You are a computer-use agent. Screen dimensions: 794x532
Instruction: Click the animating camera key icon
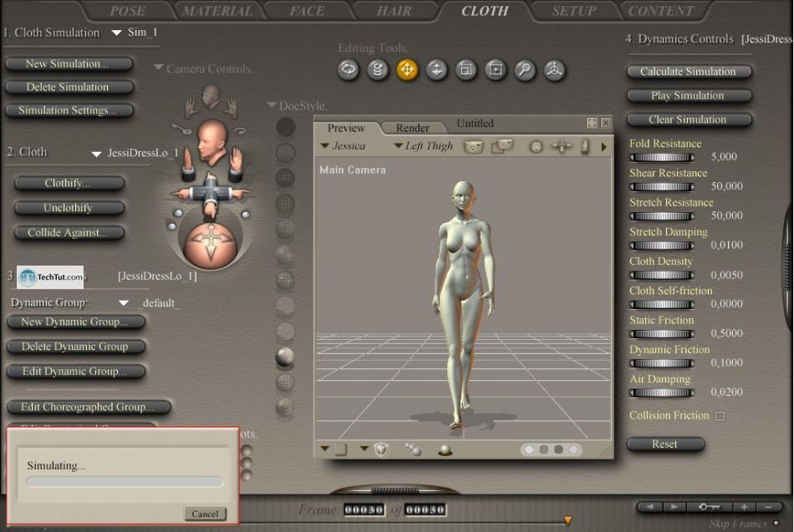coord(181,129)
